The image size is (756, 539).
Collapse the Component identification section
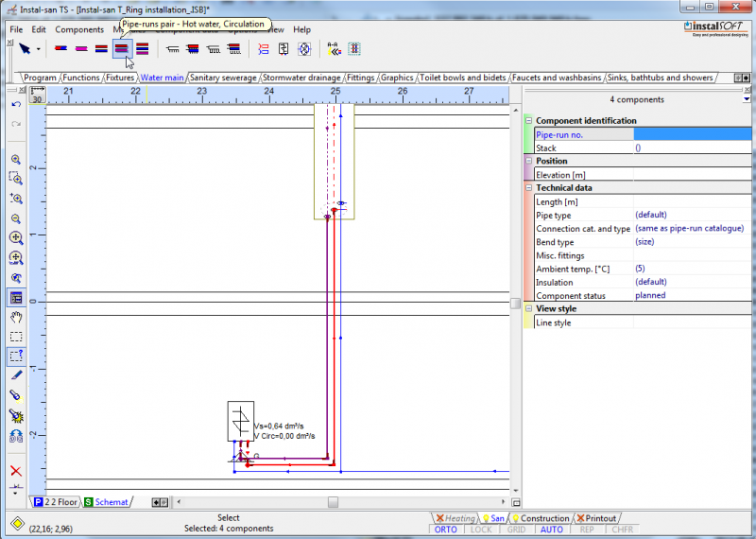point(529,121)
